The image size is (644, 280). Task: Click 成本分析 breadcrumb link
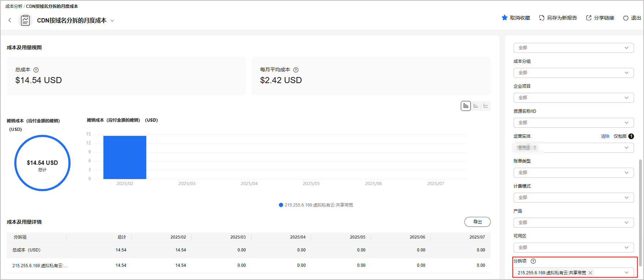[x=14, y=6]
